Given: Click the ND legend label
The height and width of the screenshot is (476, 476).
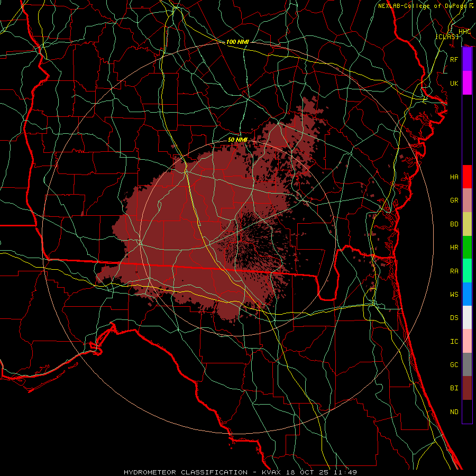Looking at the screenshot, I should 454,412.
